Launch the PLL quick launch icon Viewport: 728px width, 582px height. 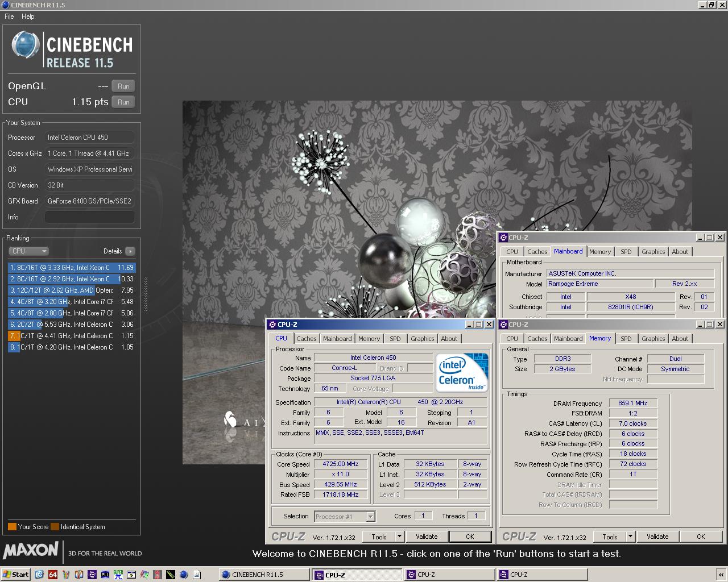click(x=105, y=575)
